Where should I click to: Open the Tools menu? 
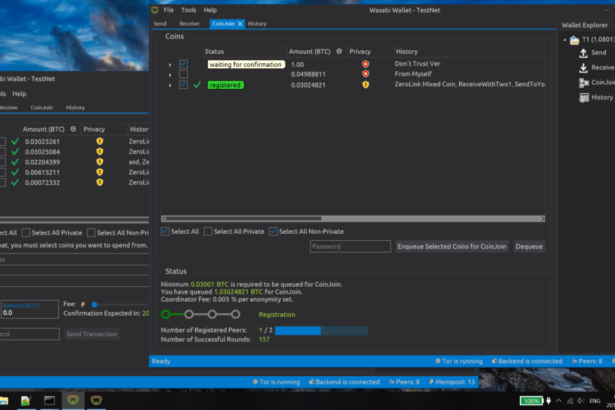[x=188, y=10]
